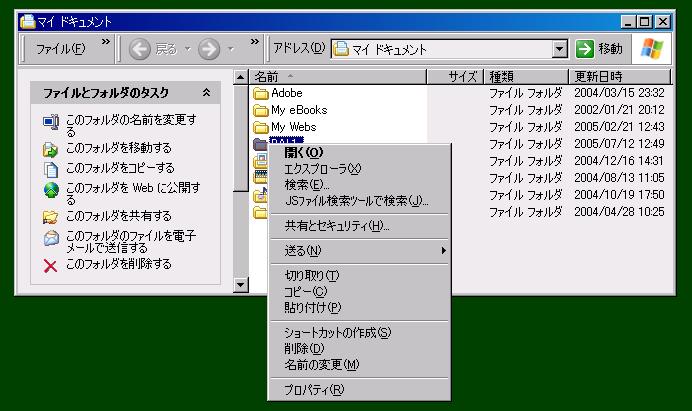Click the My eBooks folder icon
The width and height of the screenshot is (692, 411).
coord(261,110)
